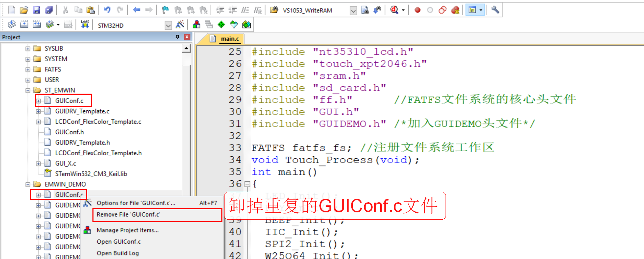Start incremental find with binoculars-arrow icon
This screenshot has width=644, height=259.
coord(377,10)
